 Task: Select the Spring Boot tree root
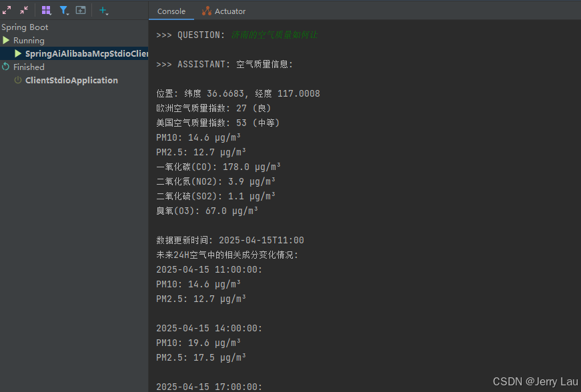click(25, 27)
